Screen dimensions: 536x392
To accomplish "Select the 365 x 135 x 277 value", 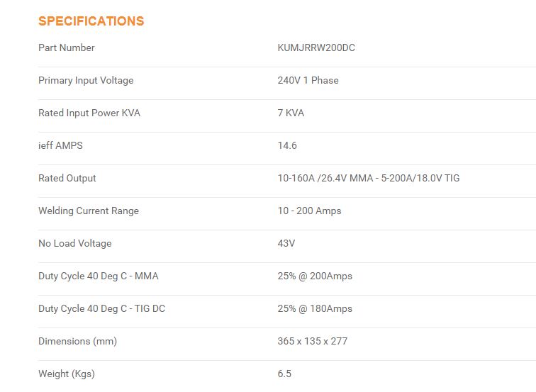I will click(313, 341).
